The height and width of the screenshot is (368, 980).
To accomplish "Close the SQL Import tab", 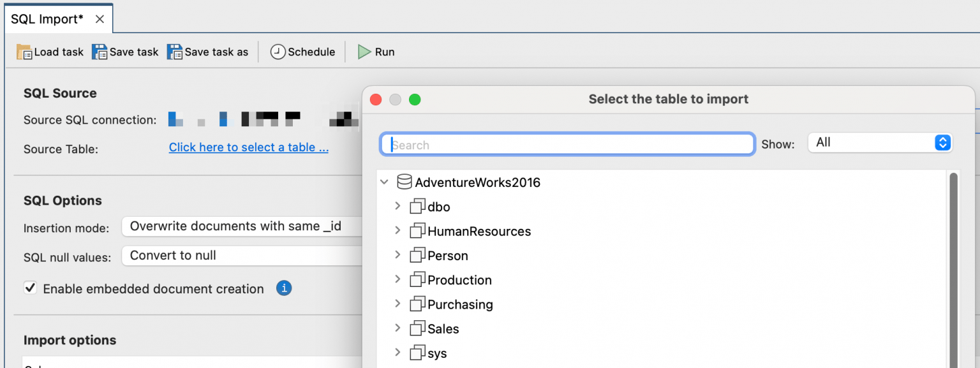I will tap(100, 19).
